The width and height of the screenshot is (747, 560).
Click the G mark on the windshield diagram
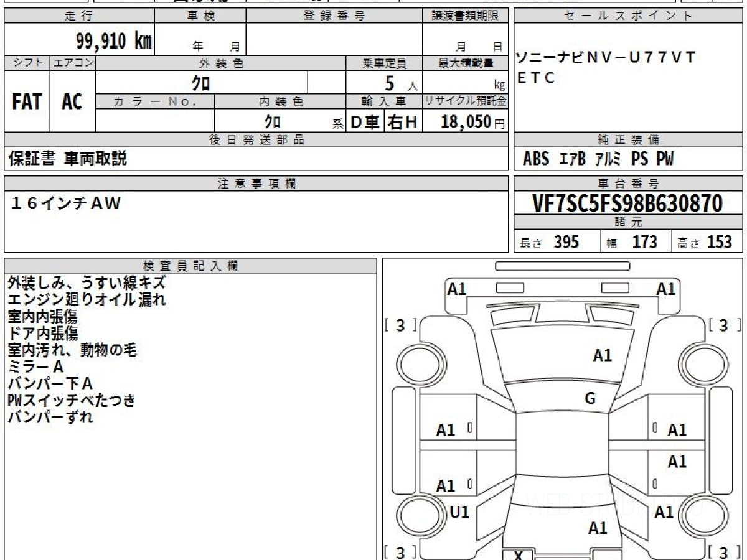(590, 399)
